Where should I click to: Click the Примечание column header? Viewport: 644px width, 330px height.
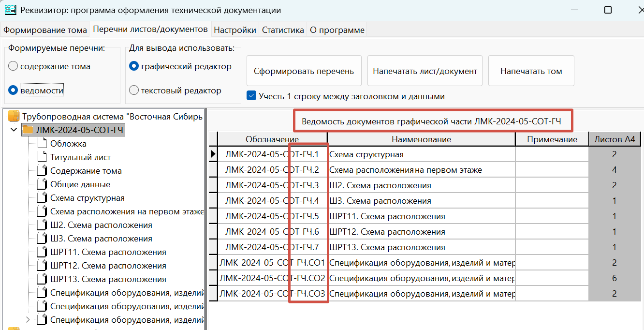point(552,139)
